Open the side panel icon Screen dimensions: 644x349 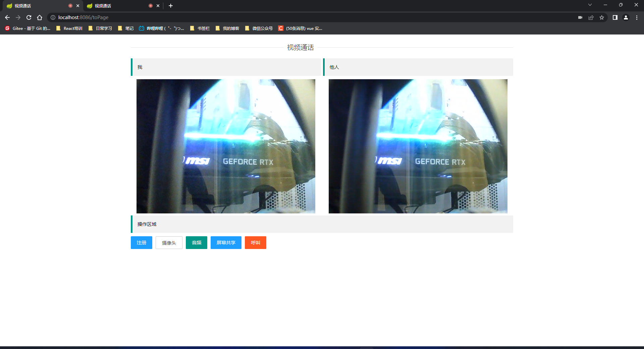(615, 17)
